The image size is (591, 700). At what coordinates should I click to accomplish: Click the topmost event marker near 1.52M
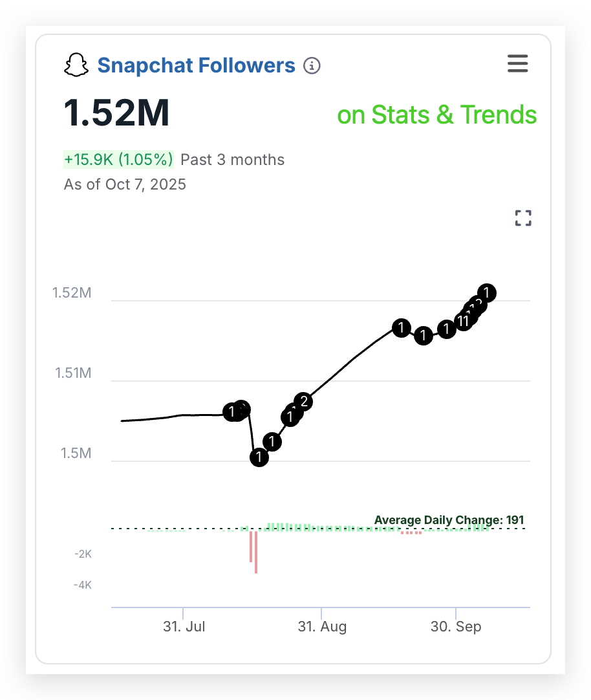point(487,292)
